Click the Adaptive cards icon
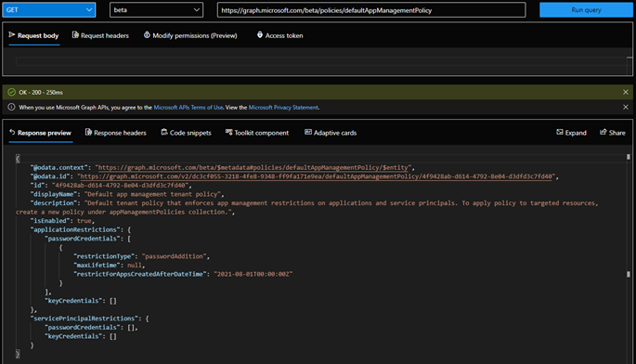 pos(308,132)
